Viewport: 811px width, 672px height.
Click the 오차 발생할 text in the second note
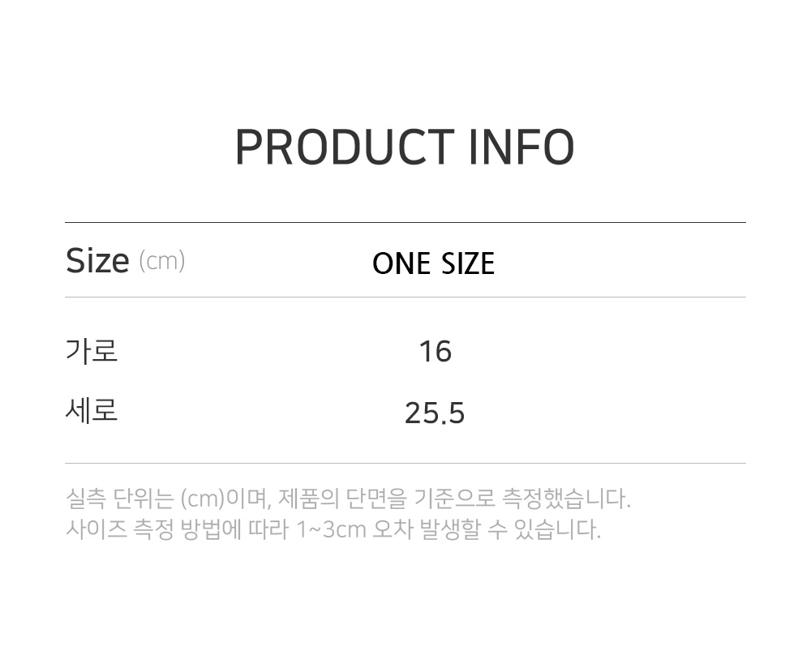pyautogui.click(x=428, y=530)
